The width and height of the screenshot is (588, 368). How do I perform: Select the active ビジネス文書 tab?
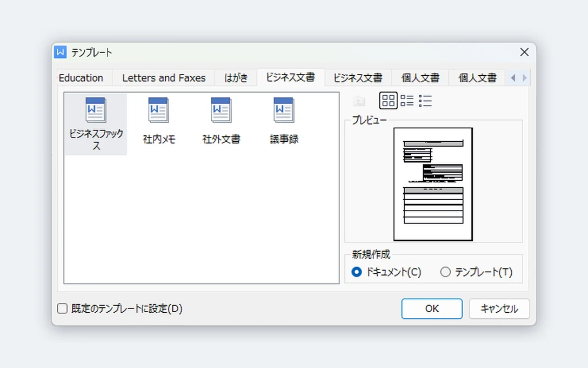[x=291, y=77]
